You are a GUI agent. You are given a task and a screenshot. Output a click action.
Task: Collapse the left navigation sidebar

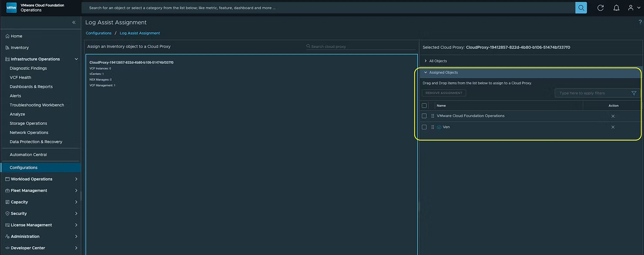(x=74, y=22)
